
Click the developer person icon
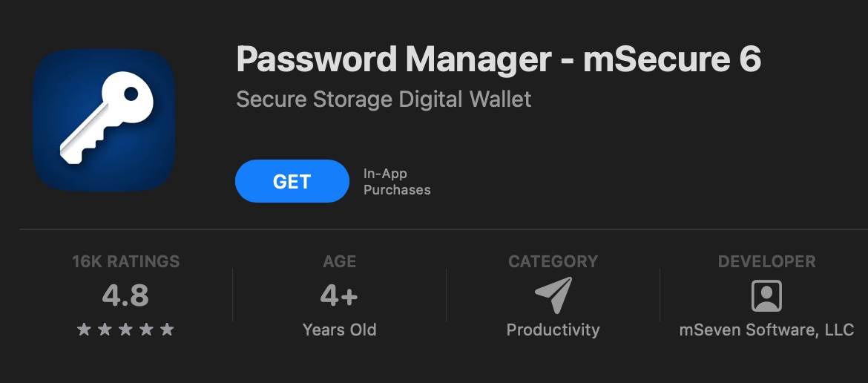(766, 295)
